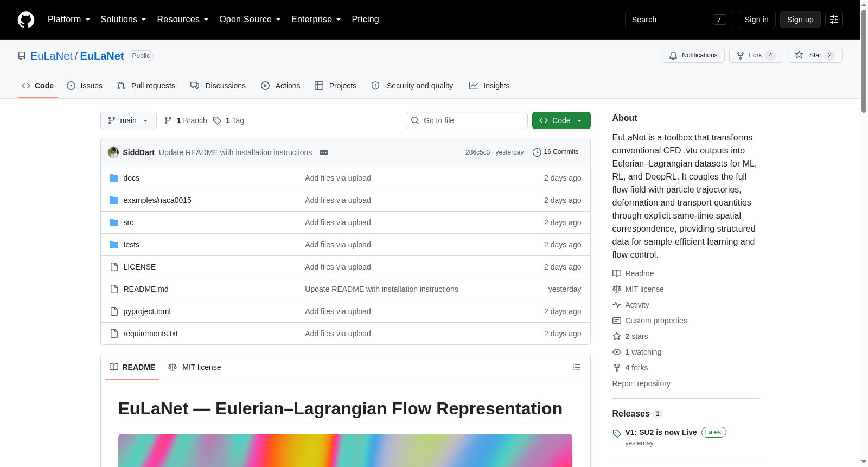Click the page vertical scrollbar thumb
This screenshot has height=467, width=868.
[x=864, y=61]
